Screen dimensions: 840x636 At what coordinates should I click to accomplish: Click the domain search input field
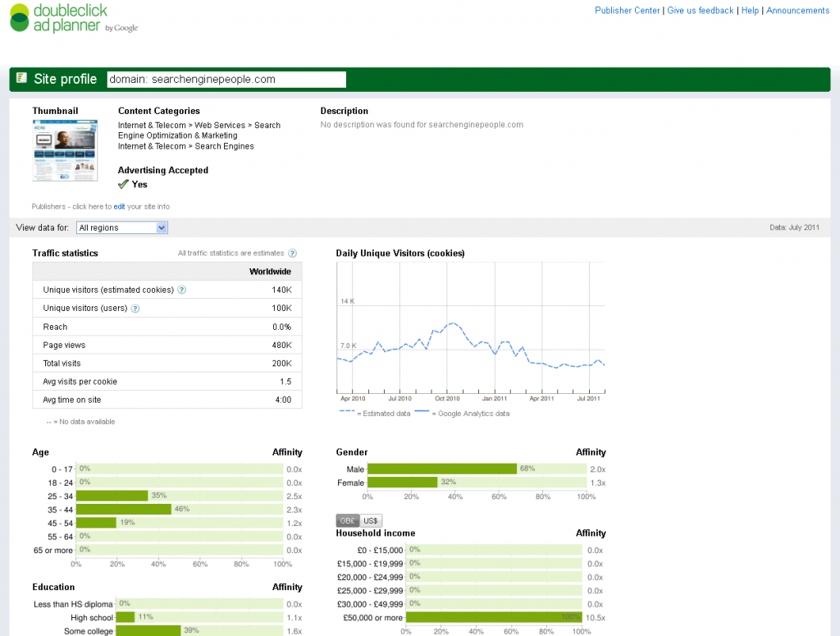point(226,80)
